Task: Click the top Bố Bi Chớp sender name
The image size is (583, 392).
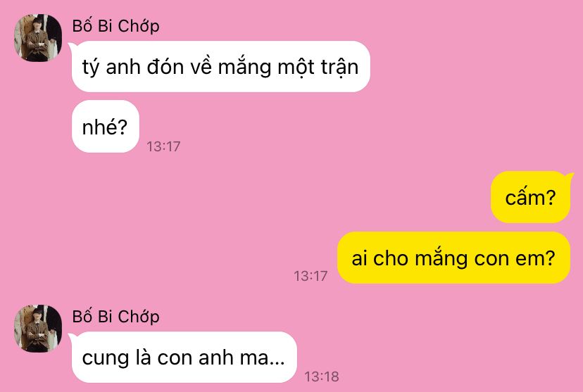Action: point(115,26)
